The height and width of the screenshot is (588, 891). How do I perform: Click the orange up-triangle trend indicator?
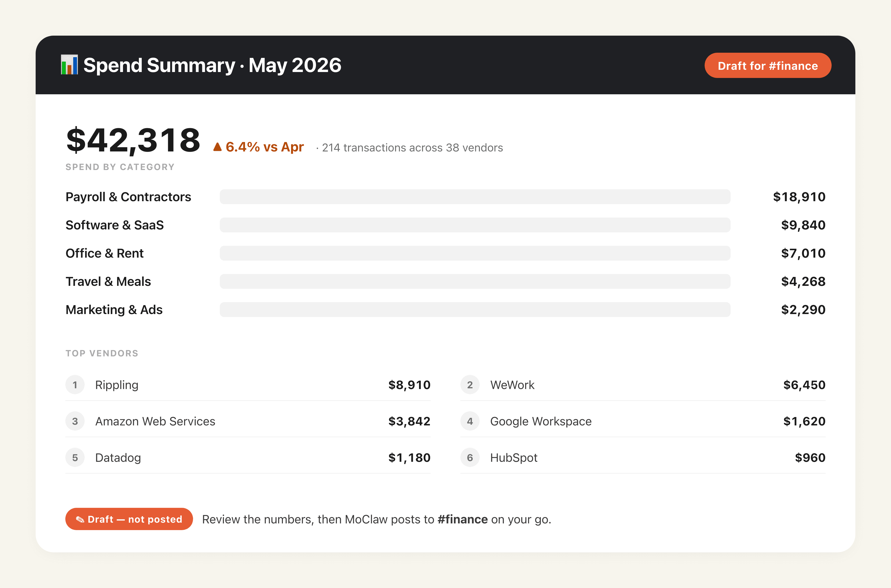(217, 147)
